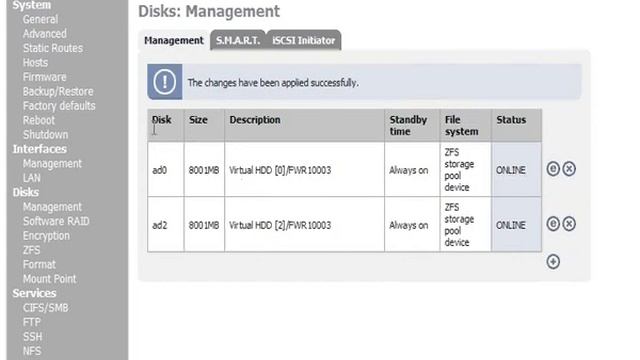Click the 8001MB size for ad2

(x=204, y=225)
